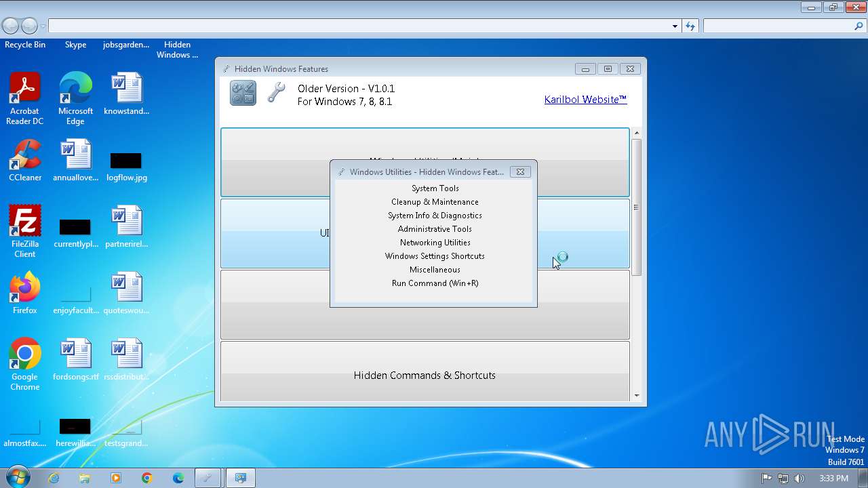This screenshot has height=488, width=868.
Task: Select Miscellaneous entry
Action: 435,270
